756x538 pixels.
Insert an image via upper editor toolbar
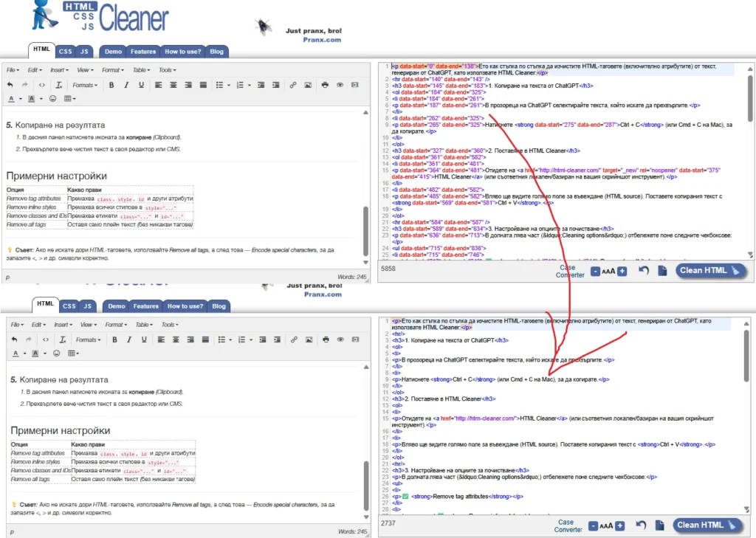click(308, 85)
